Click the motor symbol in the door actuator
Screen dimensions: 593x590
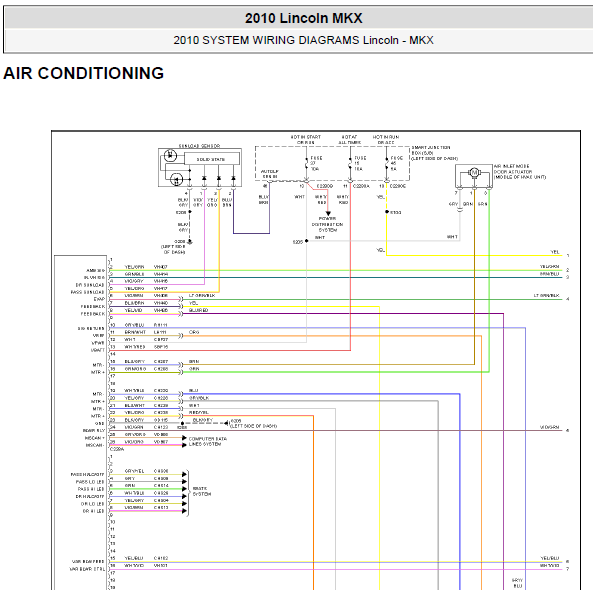pyautogui.click(x=474, y=172)
